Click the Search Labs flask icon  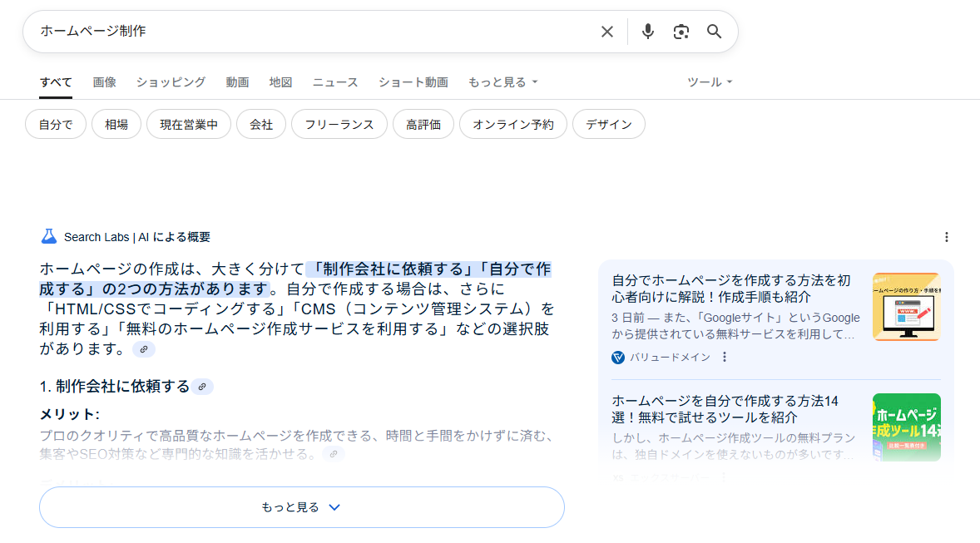pos(49,237)
